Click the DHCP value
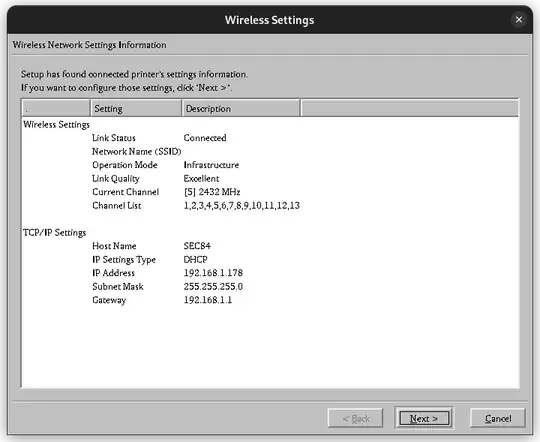The width and height of the screenshot is (540, 442). click(195, 259)
